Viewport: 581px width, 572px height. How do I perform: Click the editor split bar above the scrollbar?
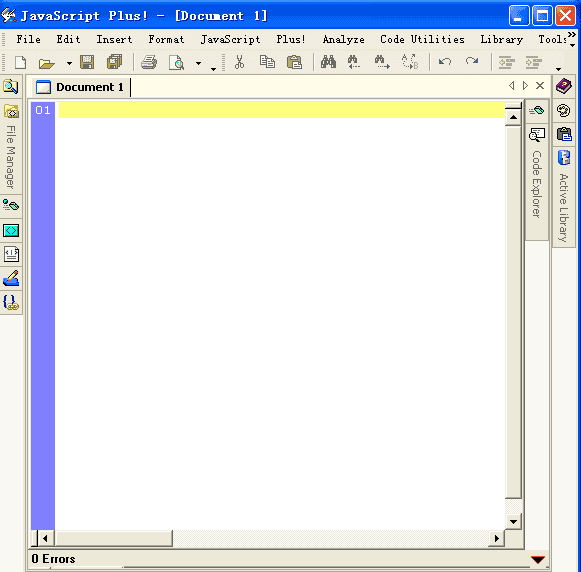tap(513, 106)
